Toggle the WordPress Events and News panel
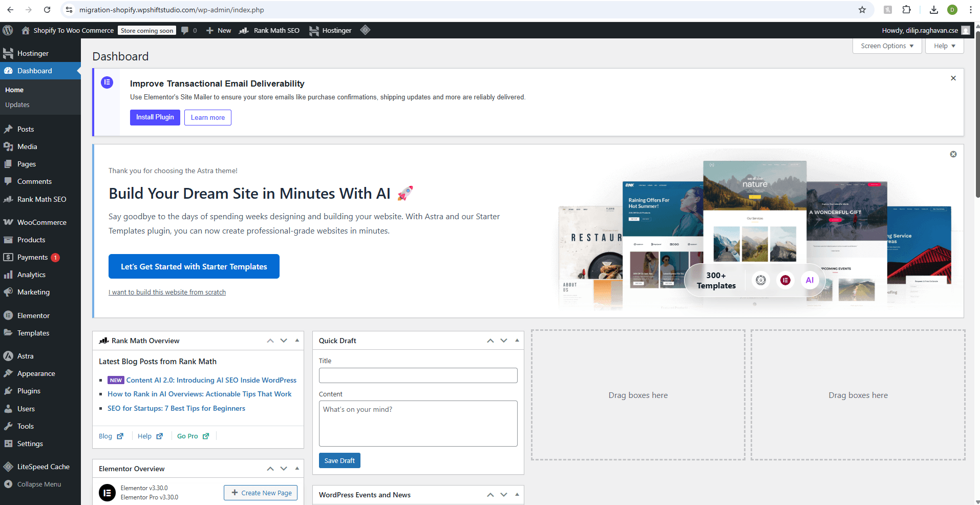 (x=517, y=495)
